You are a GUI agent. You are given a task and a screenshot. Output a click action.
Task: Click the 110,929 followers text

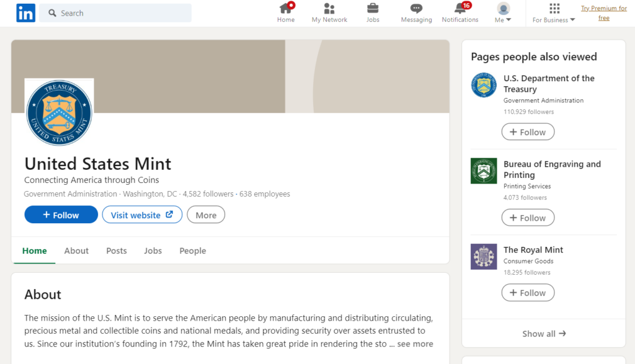pyautogui.click(x=528, y=112)
